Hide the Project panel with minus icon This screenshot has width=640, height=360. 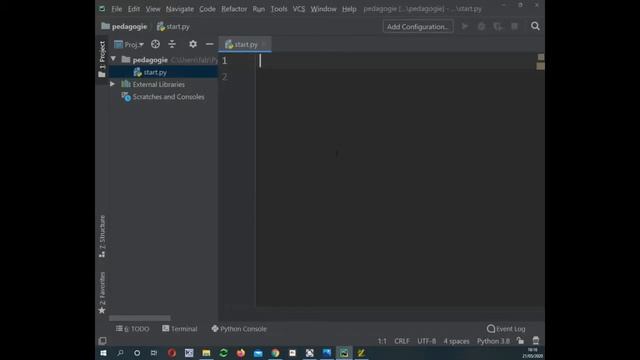(x=209, y=44)
